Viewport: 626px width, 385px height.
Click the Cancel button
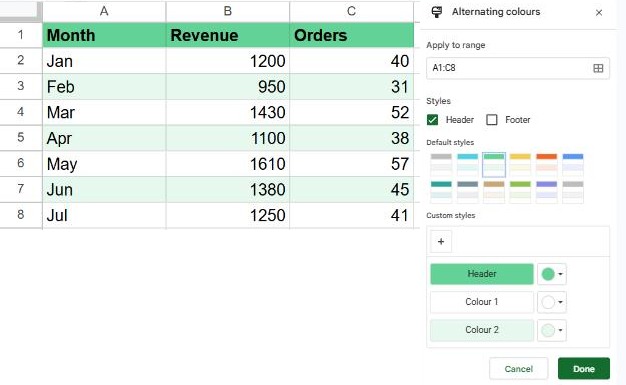518,369
